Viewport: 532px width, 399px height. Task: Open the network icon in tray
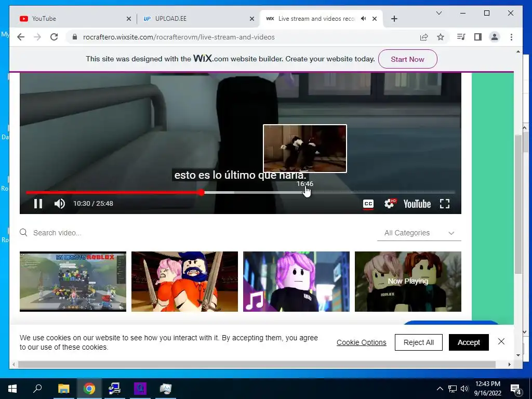pyautogui.click(x=453, y=389)
